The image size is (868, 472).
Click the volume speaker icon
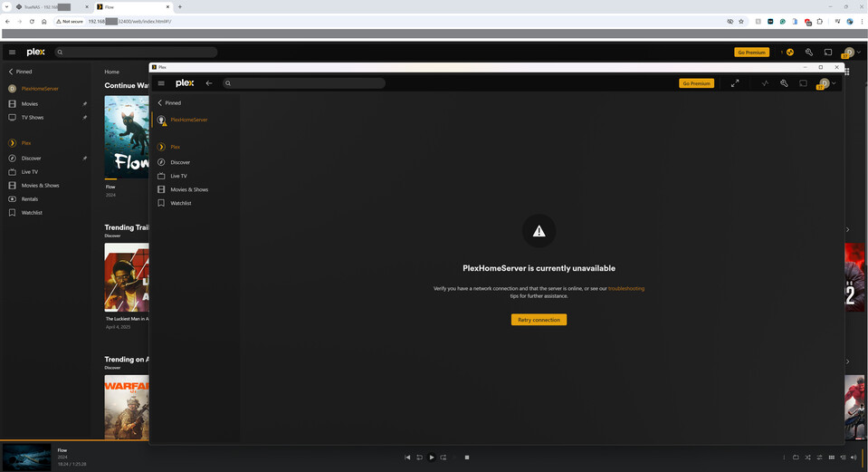(x=853, y=458)
